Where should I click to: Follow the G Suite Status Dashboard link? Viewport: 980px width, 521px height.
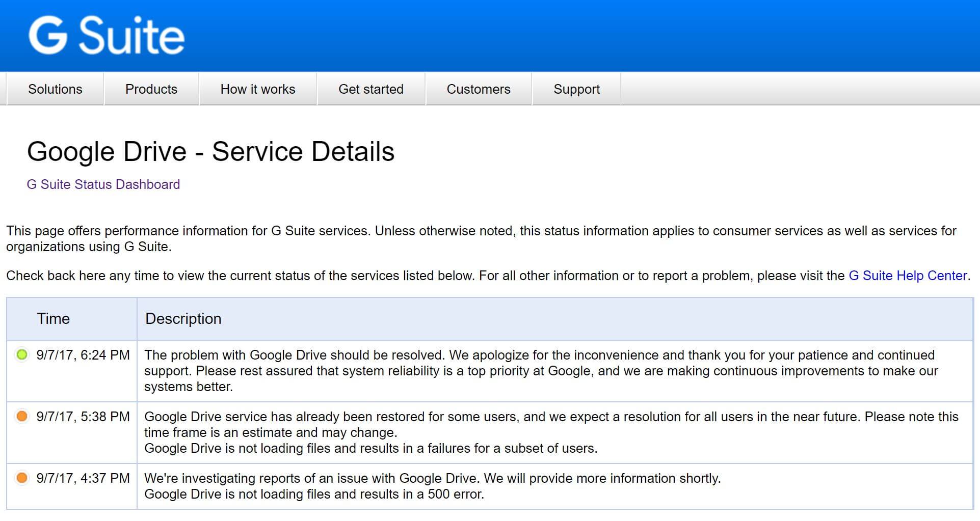click(x=103, y=184)
